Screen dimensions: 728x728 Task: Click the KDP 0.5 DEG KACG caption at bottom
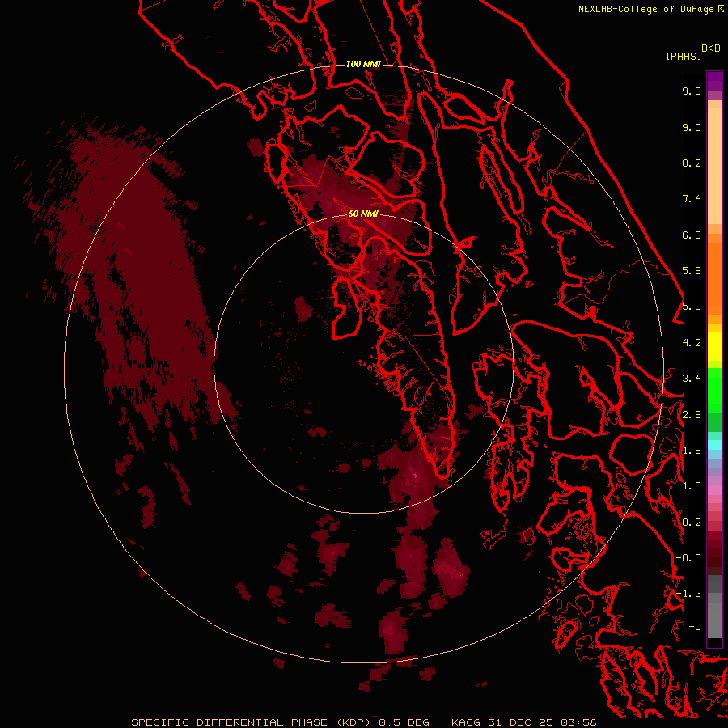363,722
